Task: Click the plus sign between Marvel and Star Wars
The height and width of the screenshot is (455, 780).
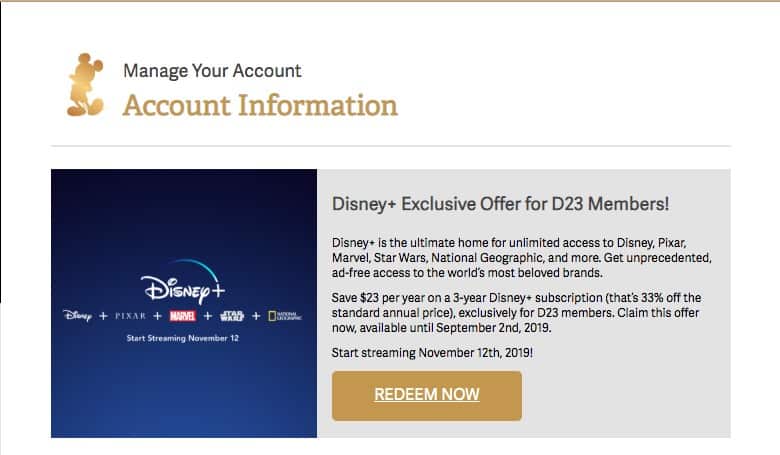Action: (x=208, y=316)
